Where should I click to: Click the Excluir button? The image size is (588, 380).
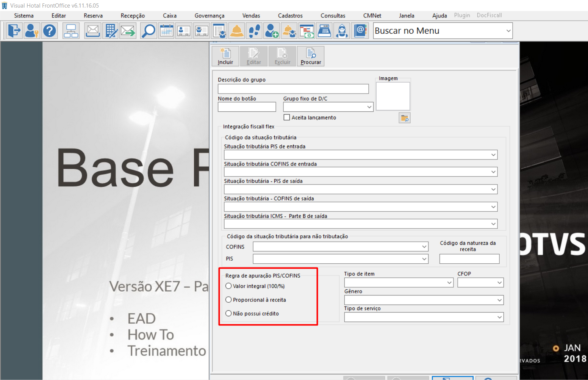282,56
